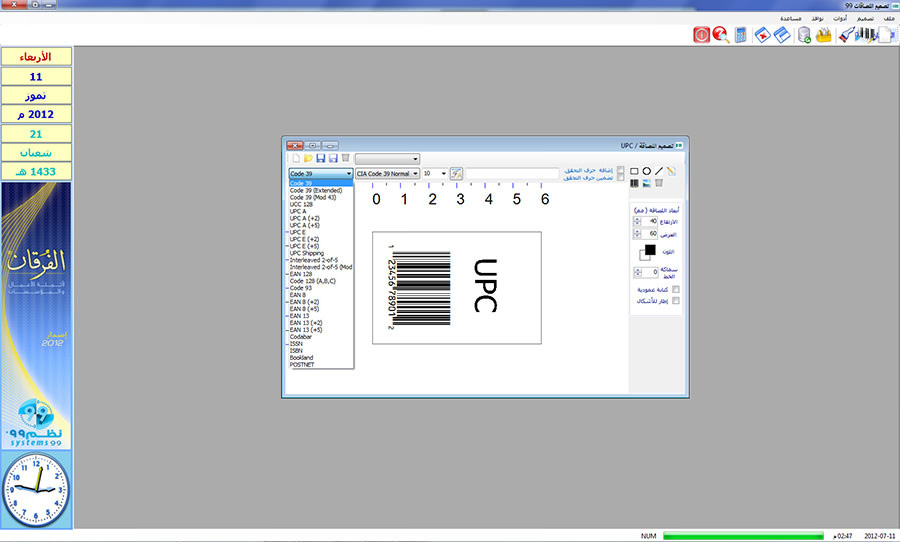Insert picture with the image tool icon

647,183
